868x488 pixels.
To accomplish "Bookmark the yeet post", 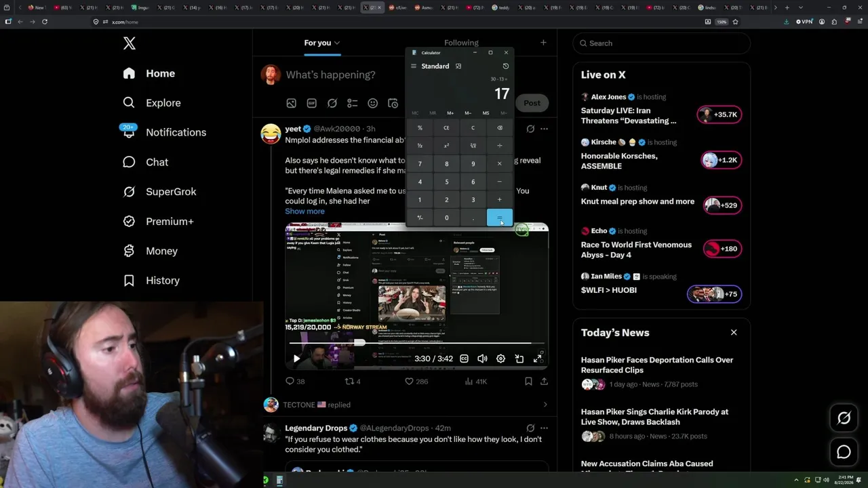I will [x=528, y=382].
